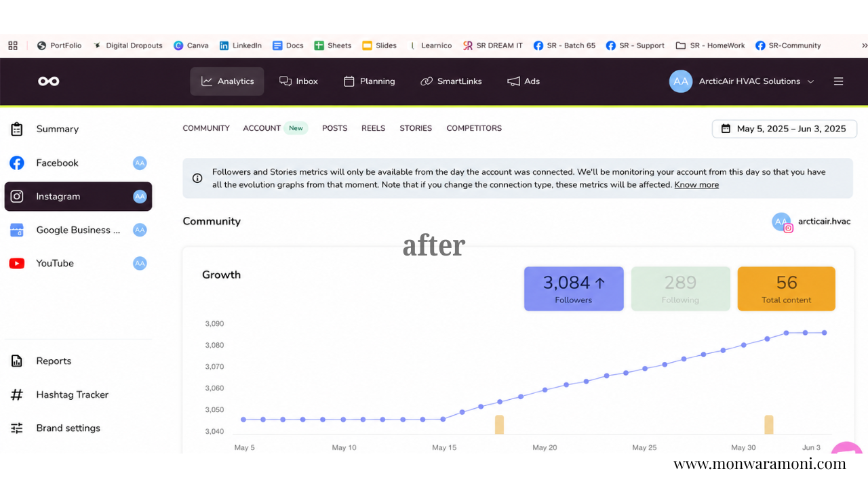Open the YouTube icon in sidebar
Viewport: 868px width, 488px height.
[17, 264]
